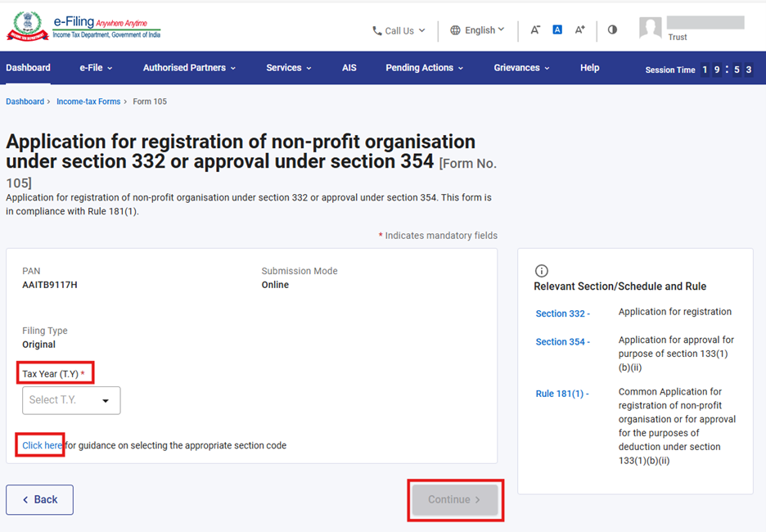Click the e-Filing portal logo
The width and height of the screenshot is (766, 532).
83,27
